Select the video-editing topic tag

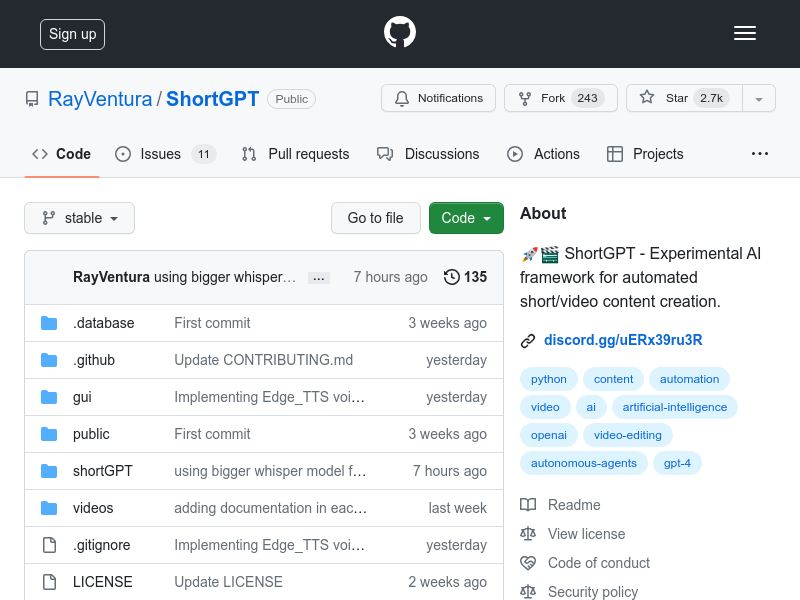(628, 435)
